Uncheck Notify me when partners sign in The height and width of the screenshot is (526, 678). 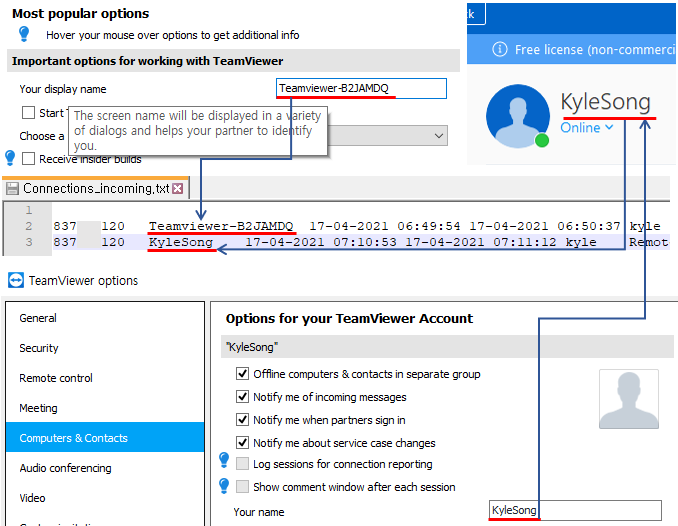(243, 420)
